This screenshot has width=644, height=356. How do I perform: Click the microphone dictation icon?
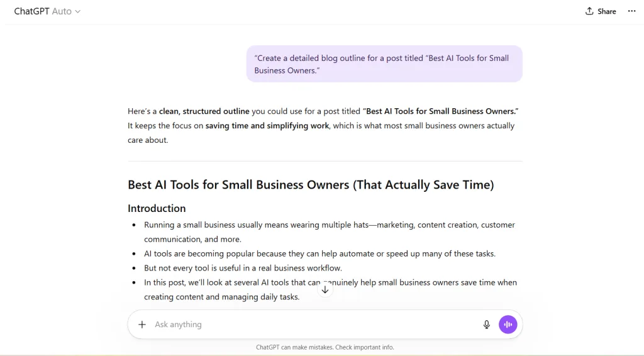pyautogui.click(x=487, y=325)
